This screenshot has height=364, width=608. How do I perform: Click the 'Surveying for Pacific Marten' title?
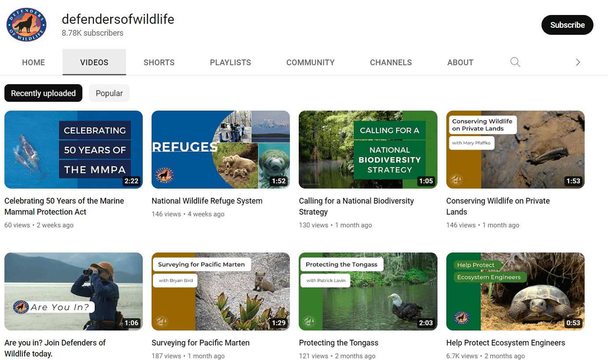[200, 343]
